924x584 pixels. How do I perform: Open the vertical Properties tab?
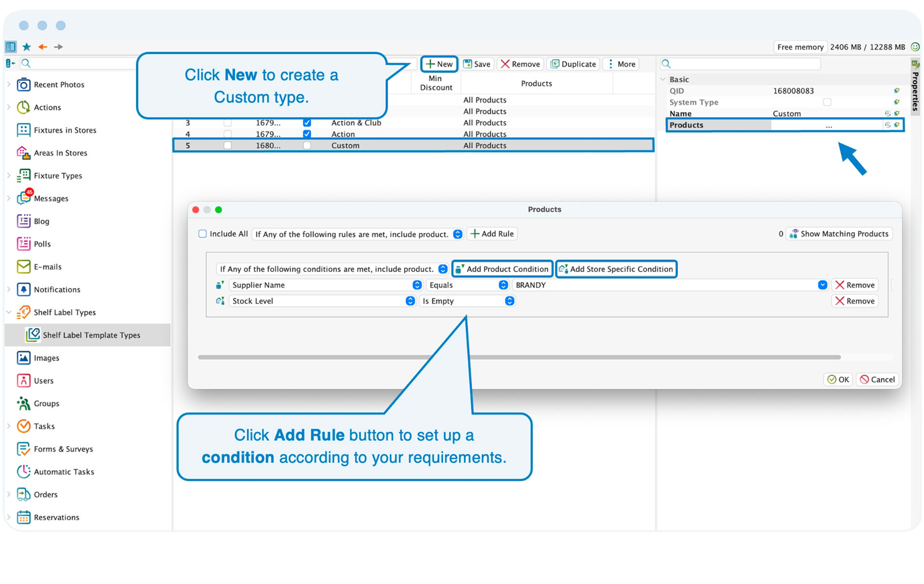pyautogui.click(x=915, y=86)
